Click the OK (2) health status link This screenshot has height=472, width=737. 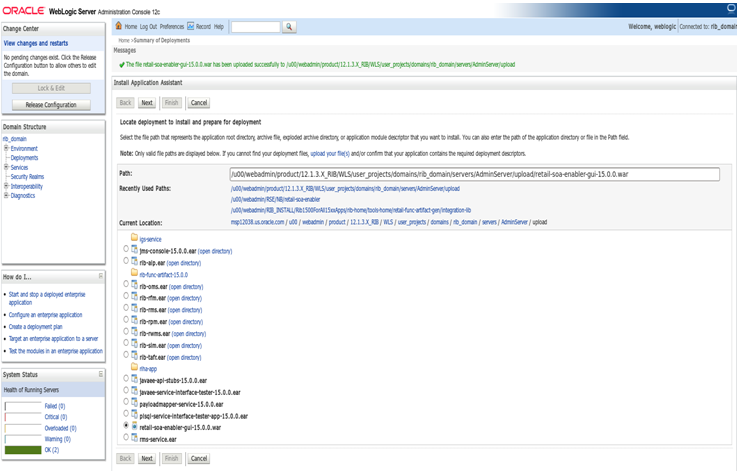pos(52,450)
